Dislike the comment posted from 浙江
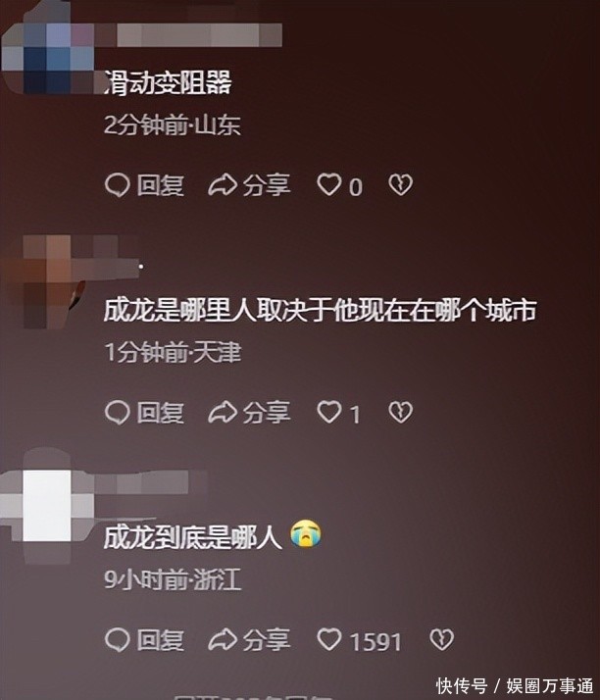This screenshot has height=700, width=600. [x=441, y=640]
